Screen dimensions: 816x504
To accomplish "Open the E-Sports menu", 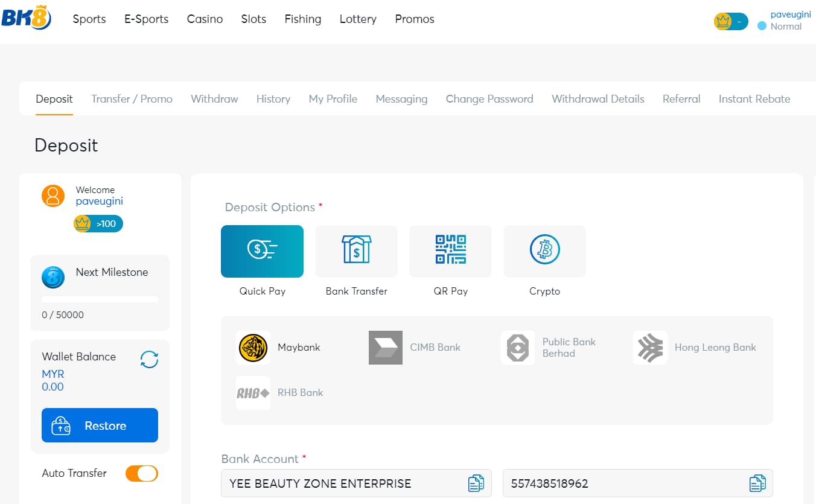I will [147, 19].
